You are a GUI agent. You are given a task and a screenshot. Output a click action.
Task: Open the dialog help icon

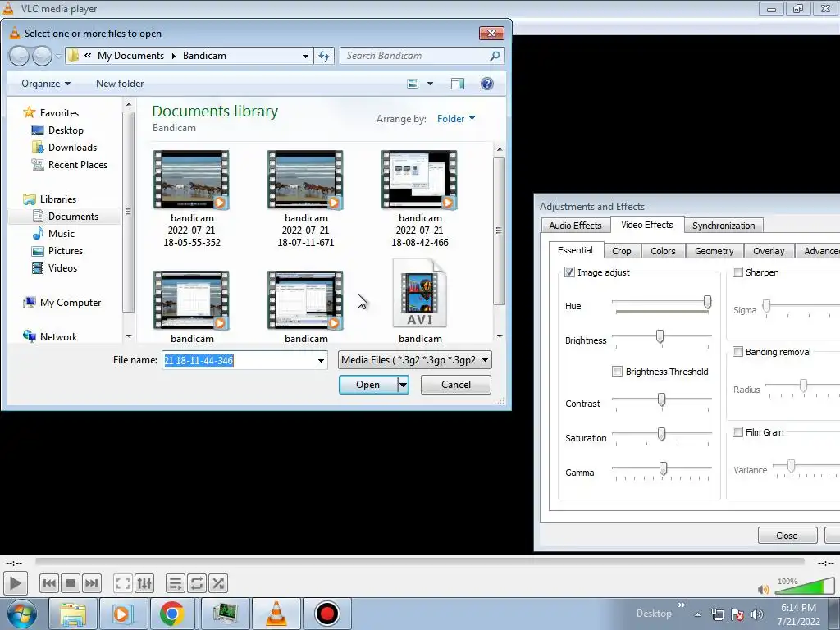click(x=487, y=84)
